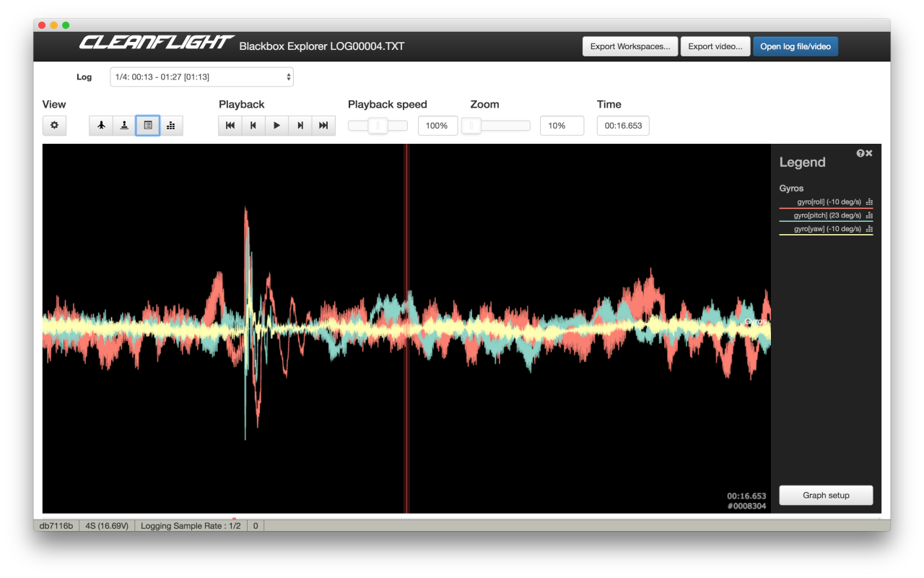Image resolution: width=924 pixels, height=578 pixels.
Task: Open spectrum for gyro[roll] in the Legend
Action: tap(869, 202)
